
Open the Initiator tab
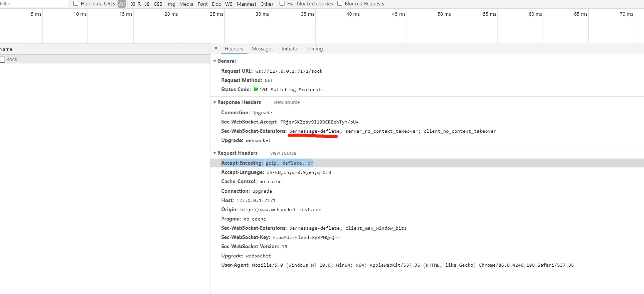tap(290, 48)
